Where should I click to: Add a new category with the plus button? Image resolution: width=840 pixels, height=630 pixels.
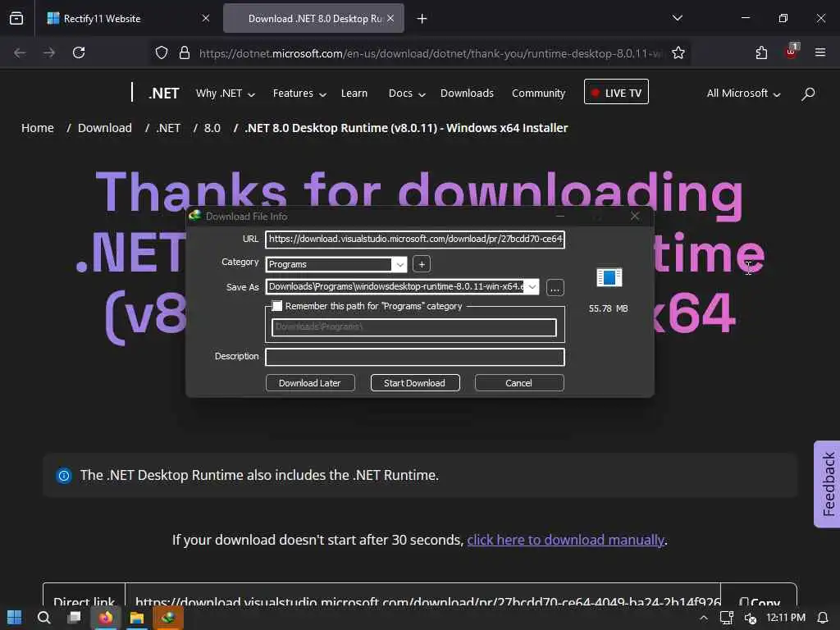[x=422, y=264]
